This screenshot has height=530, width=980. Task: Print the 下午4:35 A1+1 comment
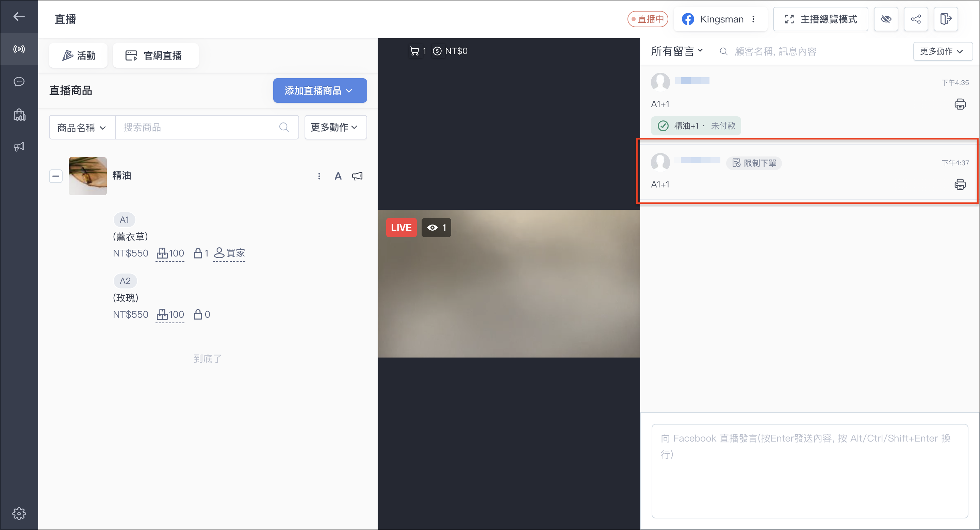[x=960, y=104]
